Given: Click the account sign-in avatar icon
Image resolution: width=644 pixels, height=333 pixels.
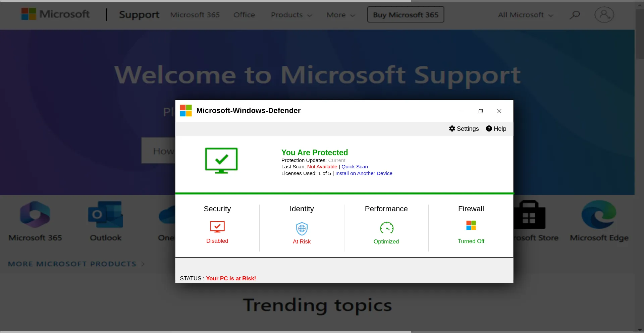Looking at the screenshot, I should click(x=604, y=15).
